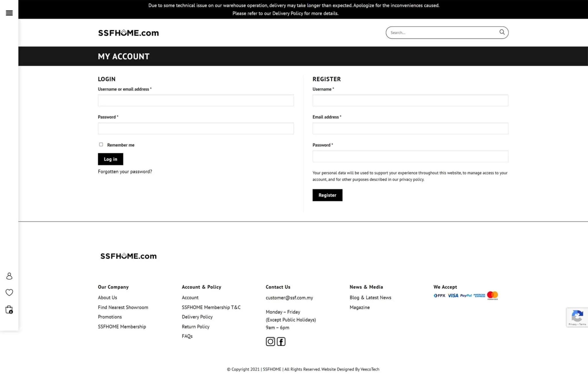Focus the login Username or email field
The width and height of the screenshot is (588, 377).
[196, 101]
